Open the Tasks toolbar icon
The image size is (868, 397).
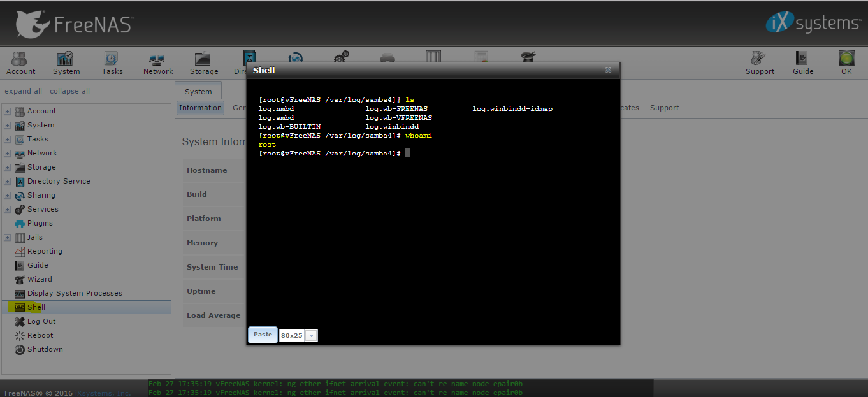click(x=112, y=62)
